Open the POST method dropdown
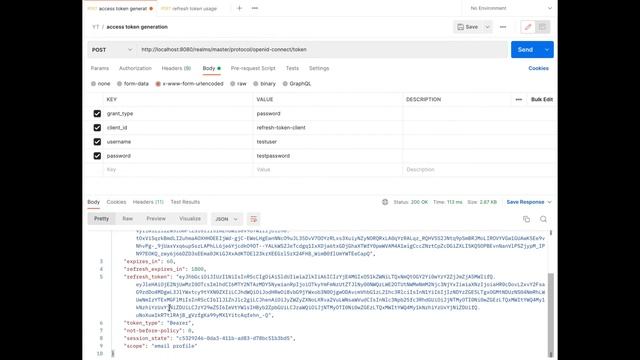640x360 pixels. point(112,50)
